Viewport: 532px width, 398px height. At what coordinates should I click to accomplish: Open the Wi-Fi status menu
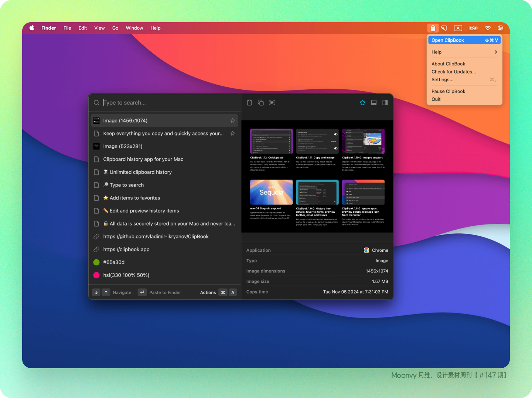point(488,28)
